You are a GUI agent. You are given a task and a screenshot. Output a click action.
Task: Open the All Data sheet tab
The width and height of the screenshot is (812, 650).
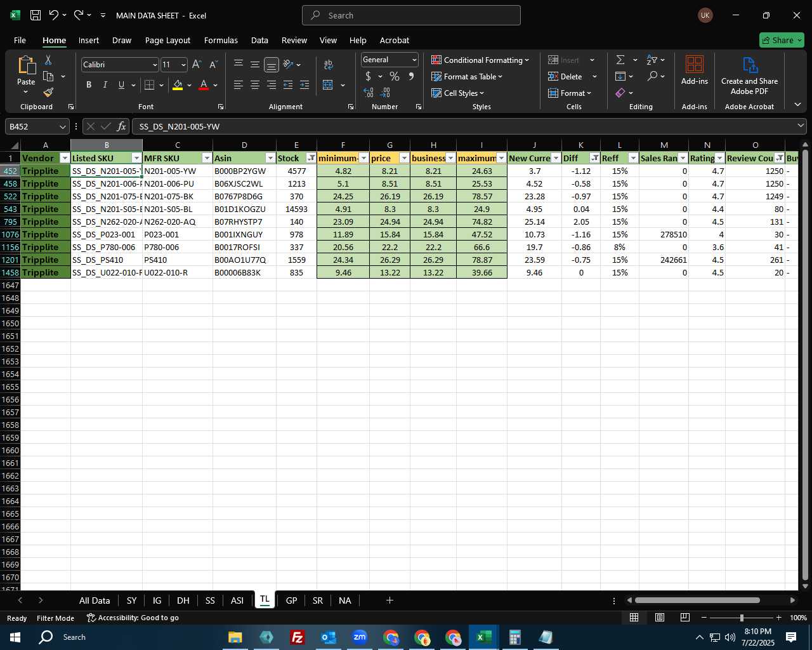(x=95, y=600)
